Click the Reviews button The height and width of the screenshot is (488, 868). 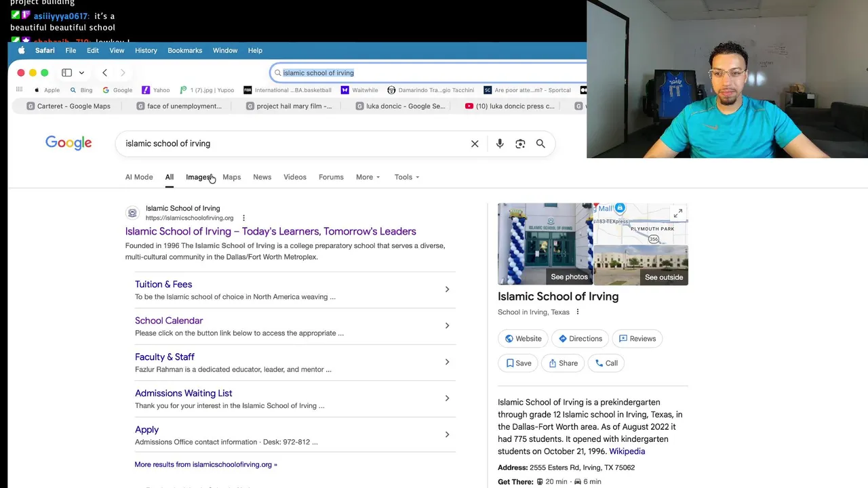[637, 339]
